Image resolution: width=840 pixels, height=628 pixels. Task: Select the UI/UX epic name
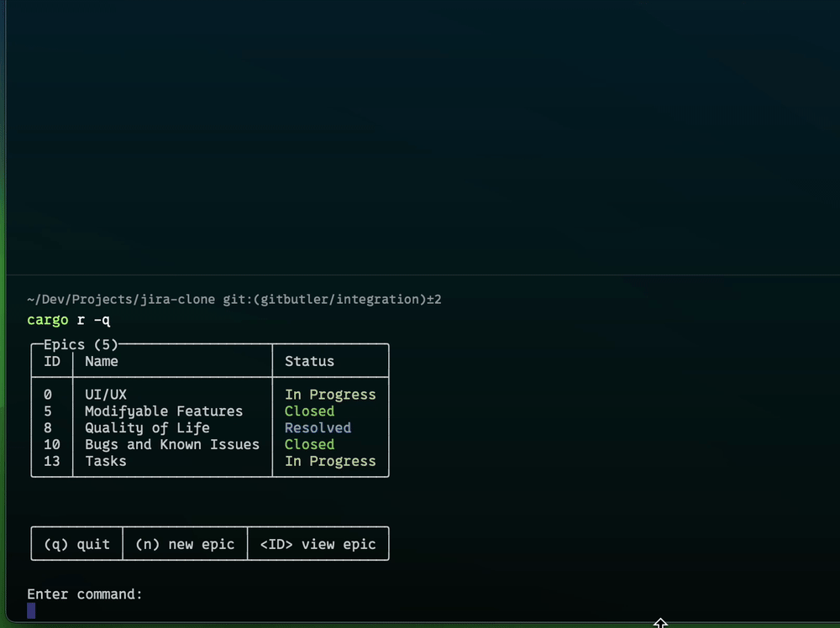click(x=106, y=395)
